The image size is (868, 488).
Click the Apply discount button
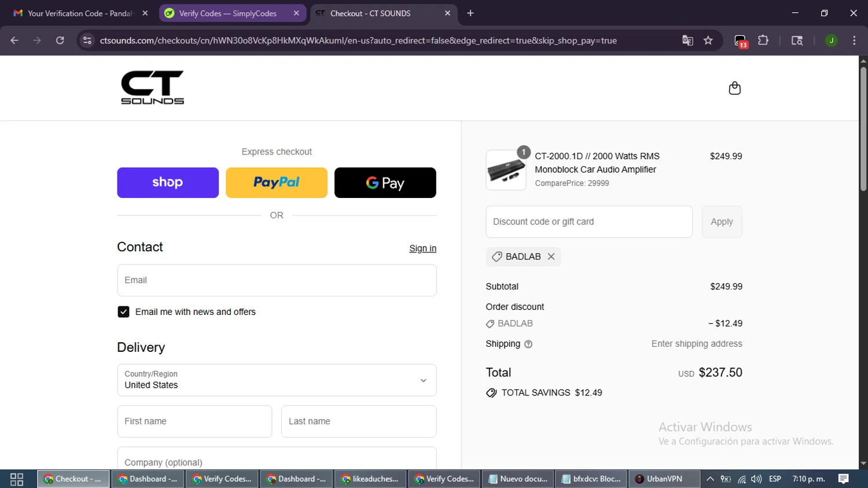click(722, 222)
